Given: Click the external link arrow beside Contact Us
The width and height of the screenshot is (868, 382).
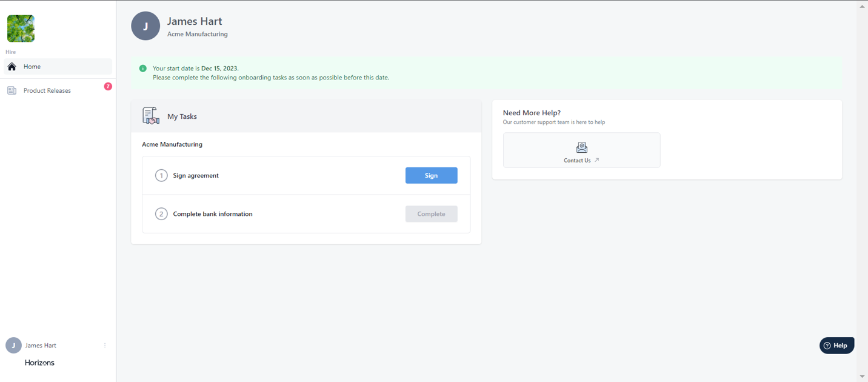Looking at the screenshot, I should click(x=596, y=160).
